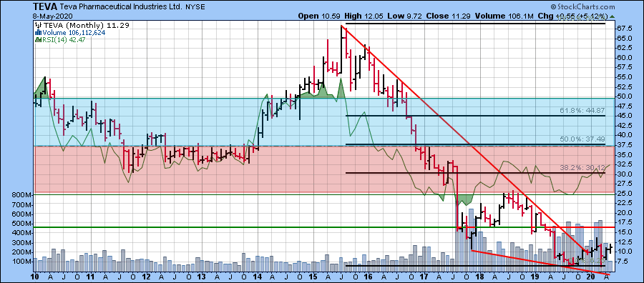Click the blue bar-chart icon beside Volume legend
Viewport: 644px width, 283px height.
tap(38, 32)
